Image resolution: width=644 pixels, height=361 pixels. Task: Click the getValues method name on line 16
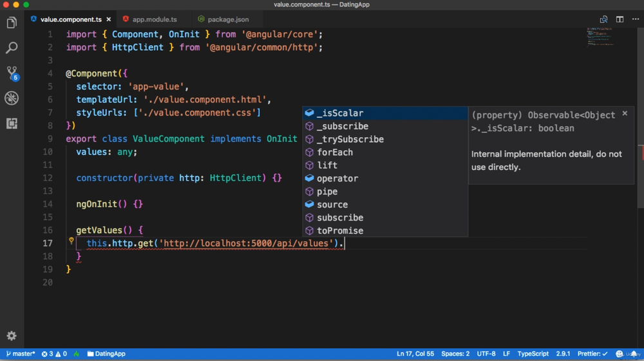point(99,230)
